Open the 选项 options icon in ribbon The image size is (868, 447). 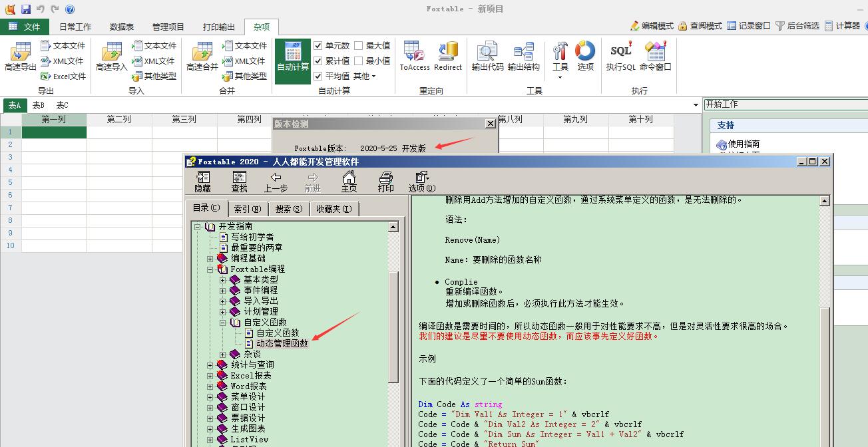click(585, 57)
